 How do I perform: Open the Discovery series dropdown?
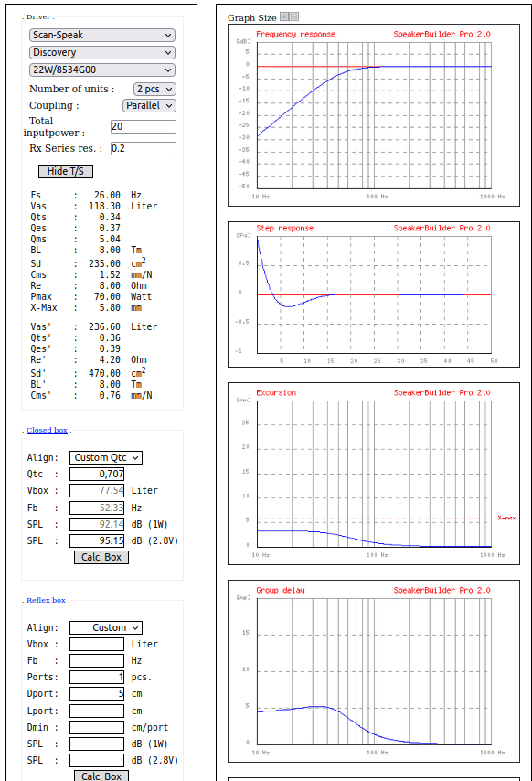[x=102, y=52]
